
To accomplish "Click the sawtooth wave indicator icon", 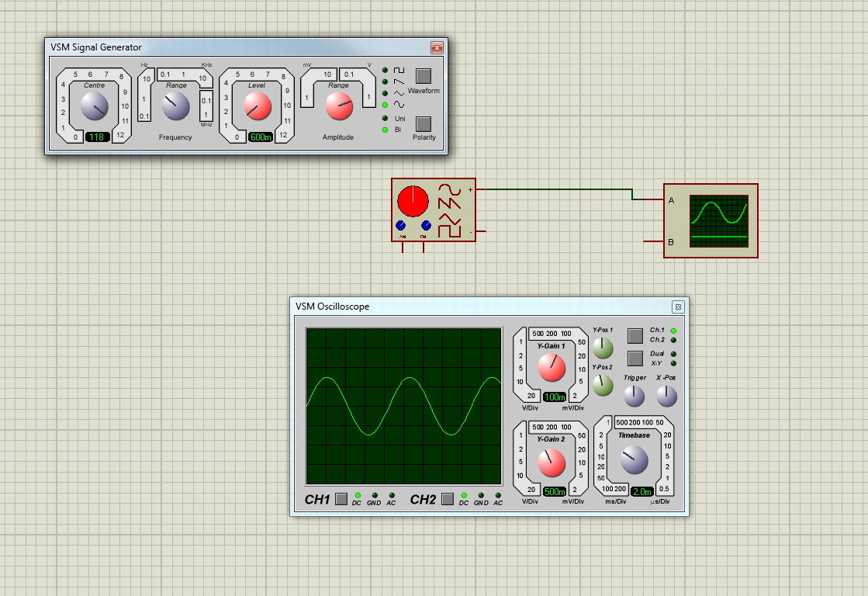I will 399,82.
